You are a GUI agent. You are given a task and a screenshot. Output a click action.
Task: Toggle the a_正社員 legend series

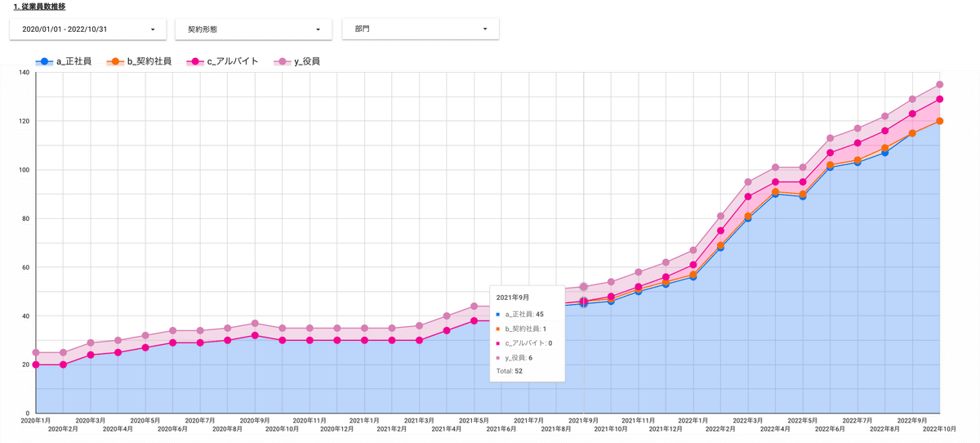64,61
